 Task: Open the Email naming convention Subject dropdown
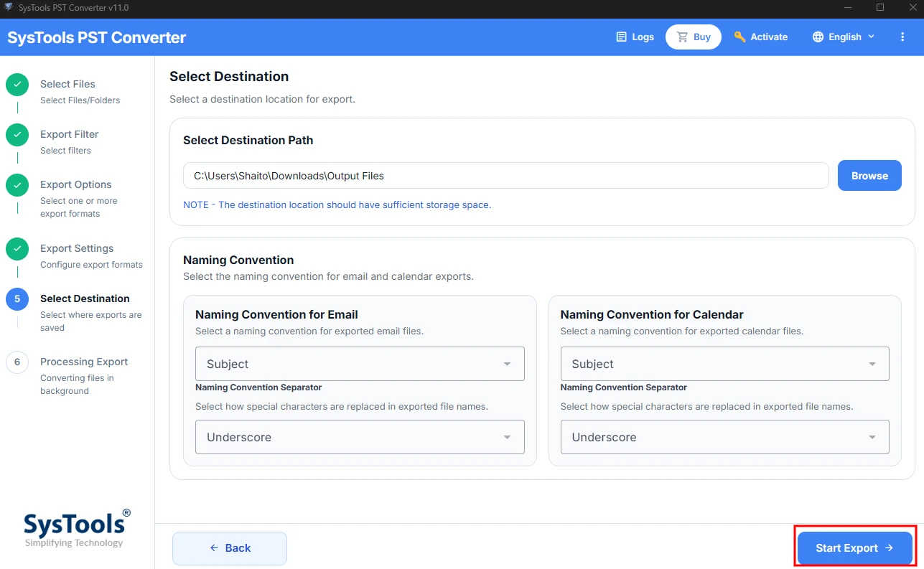tap(360, 364)
